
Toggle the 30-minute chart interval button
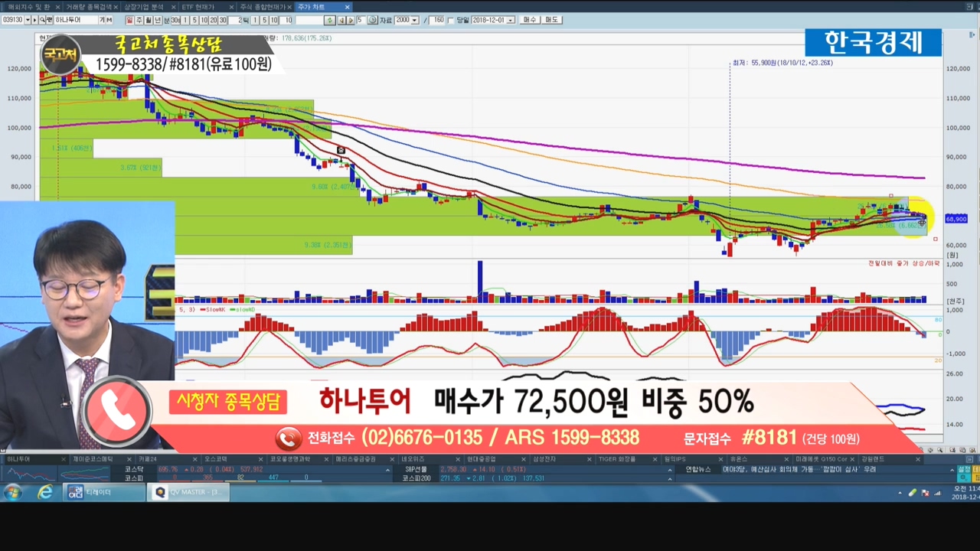[175, 20]
